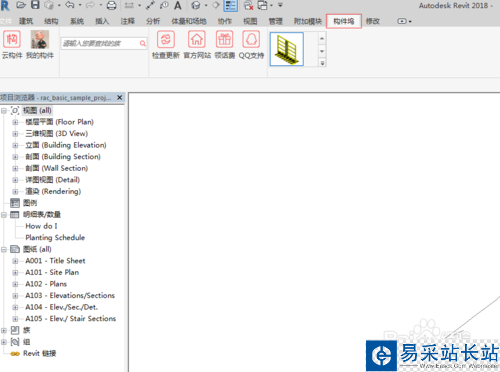Select the Aligned Dimension tool
This screenshot has width=500, height=372.
coord(150,5)
